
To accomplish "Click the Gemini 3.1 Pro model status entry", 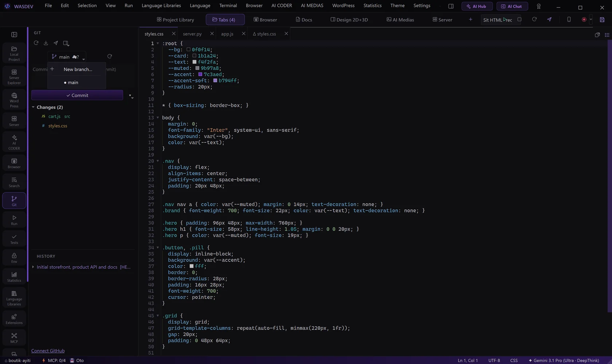I will point(564,360).
